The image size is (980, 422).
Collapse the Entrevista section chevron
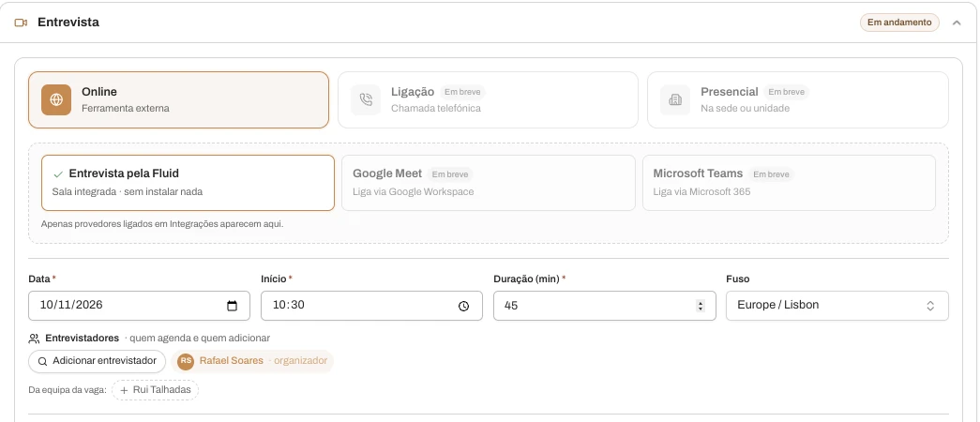957,23
